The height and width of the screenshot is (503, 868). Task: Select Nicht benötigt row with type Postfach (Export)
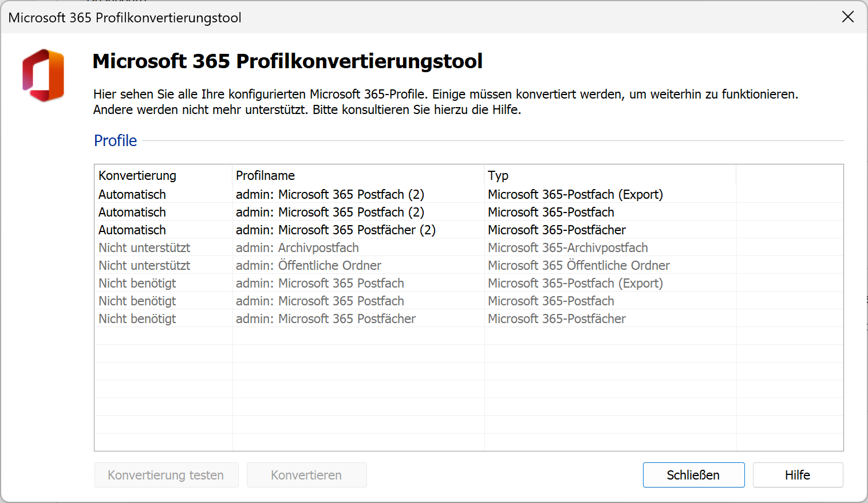[319, 283]
